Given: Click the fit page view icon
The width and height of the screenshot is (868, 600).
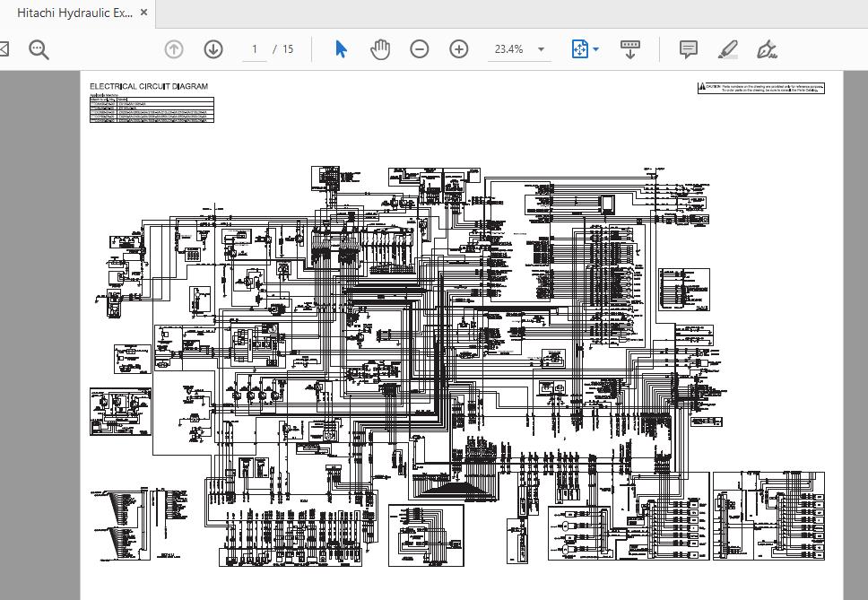Looking at the screenshot, I should (x=579, y=49).
